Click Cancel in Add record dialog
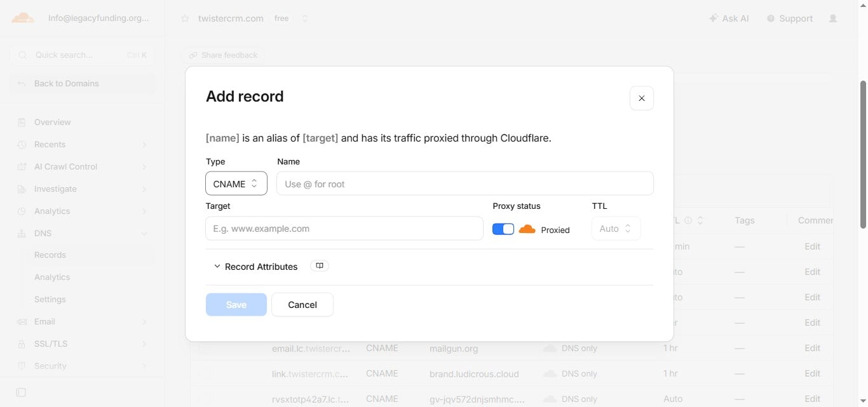868x407 pixels. [302, 305]
